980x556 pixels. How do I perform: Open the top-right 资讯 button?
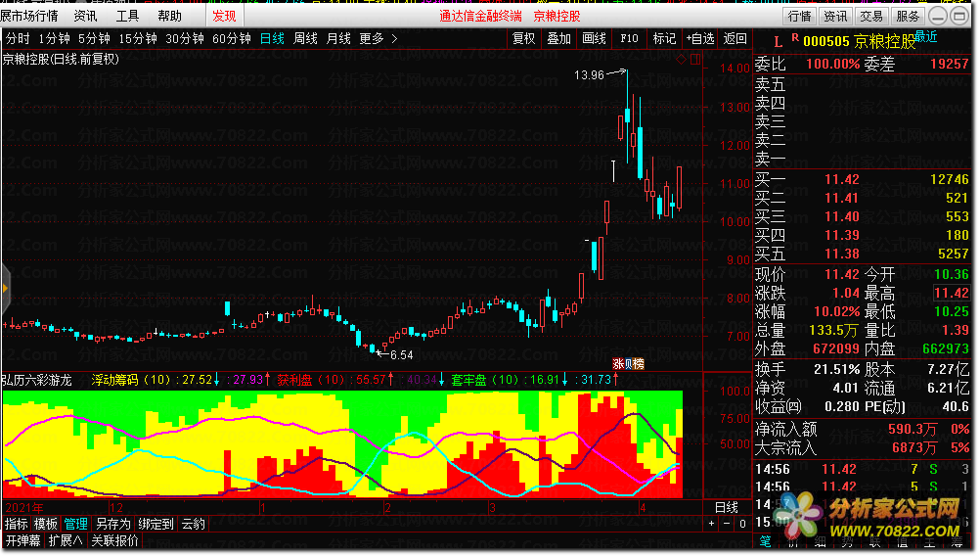[x=835, y=17]
